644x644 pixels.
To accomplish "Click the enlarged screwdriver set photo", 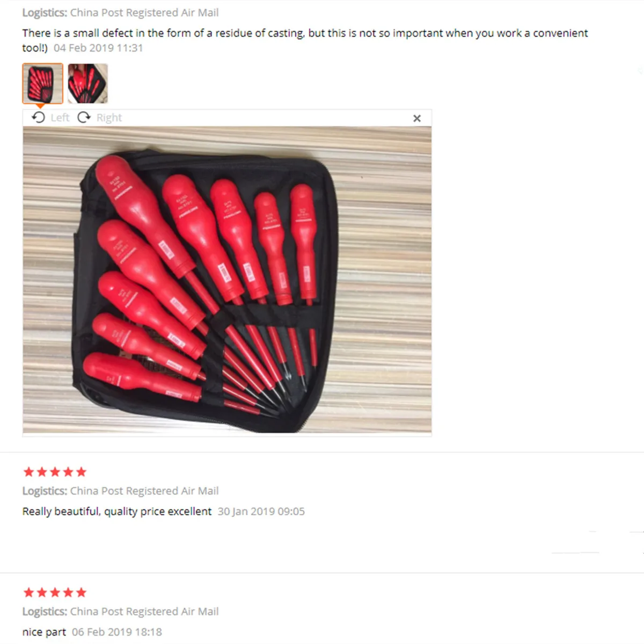I will 227,280.
